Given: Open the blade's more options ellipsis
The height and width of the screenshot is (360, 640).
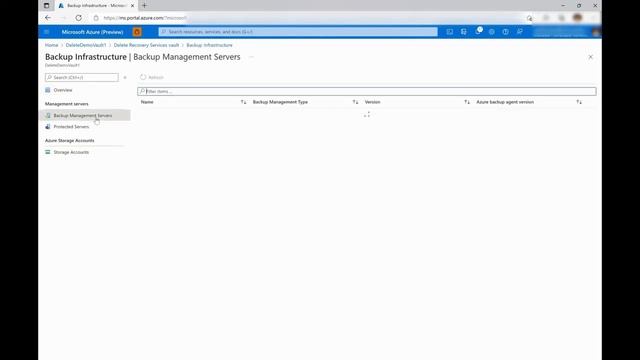Looking at the screenshot, I should 251,57.
